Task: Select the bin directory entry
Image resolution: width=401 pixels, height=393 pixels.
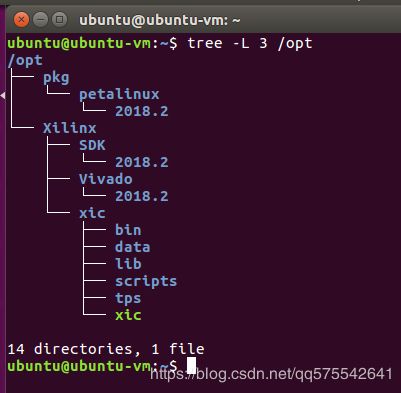Action: (128, 230)
